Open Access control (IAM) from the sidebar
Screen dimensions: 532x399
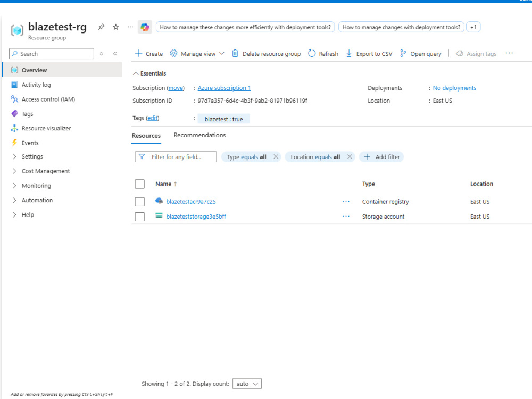pyautogui.click(x=48, y=99)
